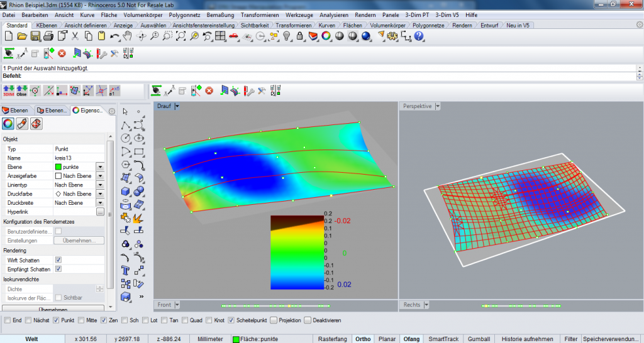Viewport: 644px width, 343px height.
Task: Enable the Nächst object snap
Action: [28, 320]
